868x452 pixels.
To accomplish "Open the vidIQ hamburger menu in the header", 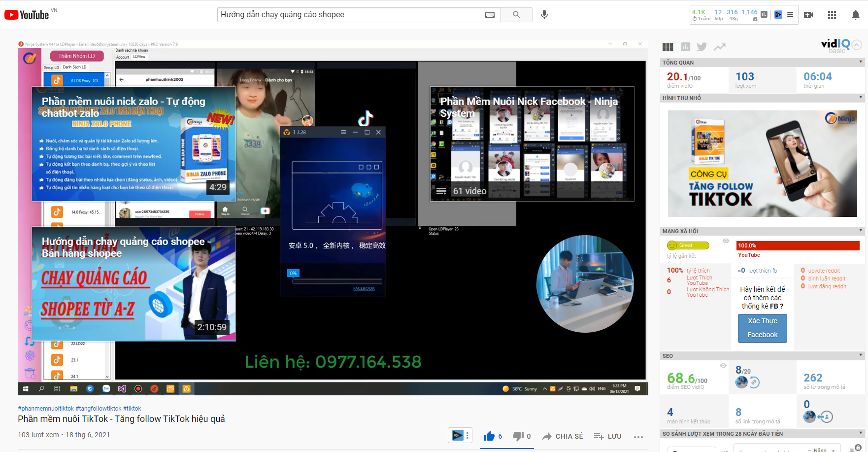I will (790, 15).
